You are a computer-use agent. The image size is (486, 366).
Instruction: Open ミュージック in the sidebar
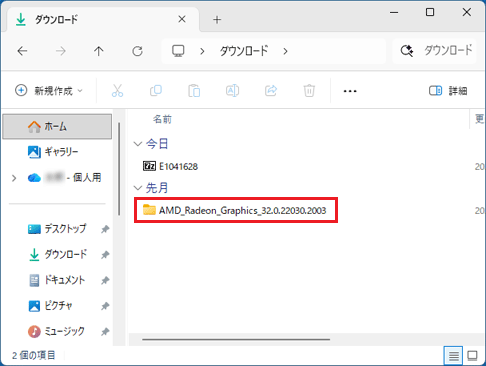pyautogui.click(x=56, y=331)
